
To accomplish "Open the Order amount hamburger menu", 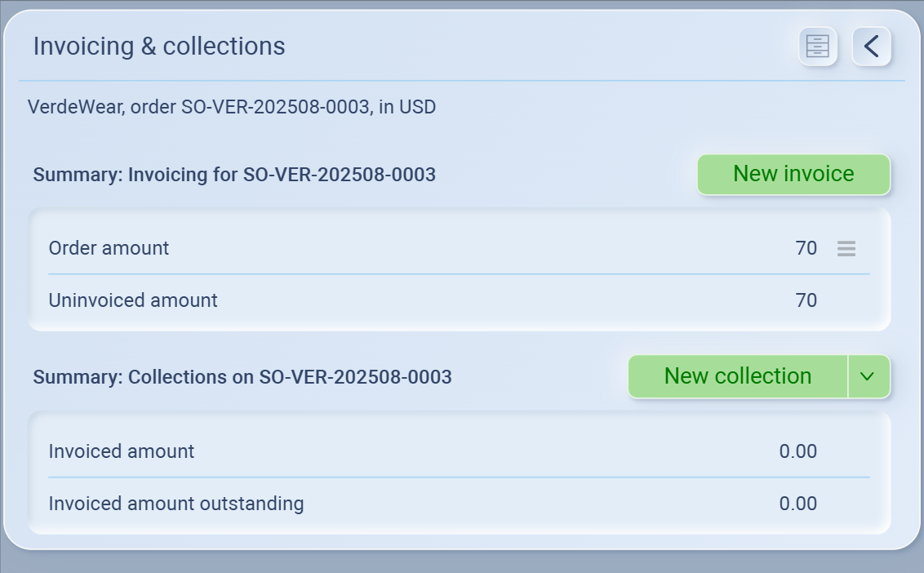I will tap(846, 249).
